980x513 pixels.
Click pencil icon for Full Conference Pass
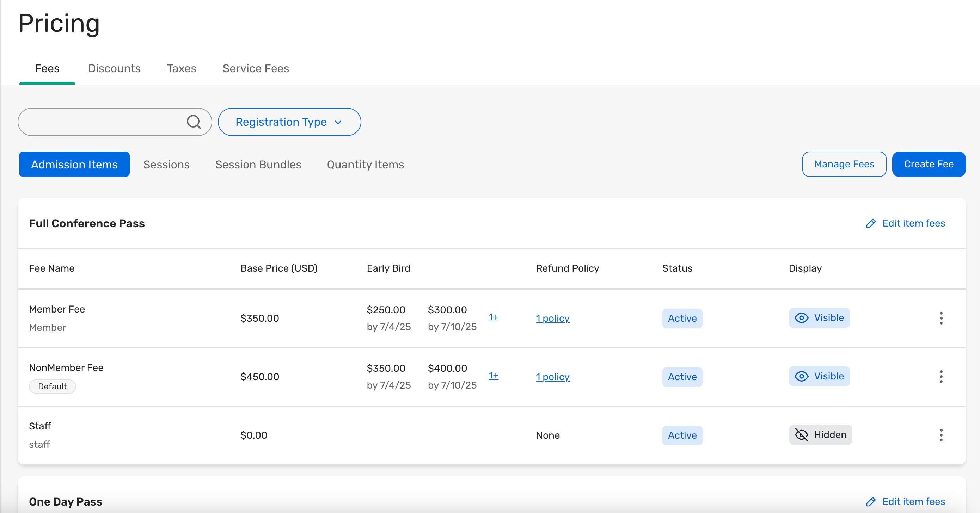(x=871, y=223)
